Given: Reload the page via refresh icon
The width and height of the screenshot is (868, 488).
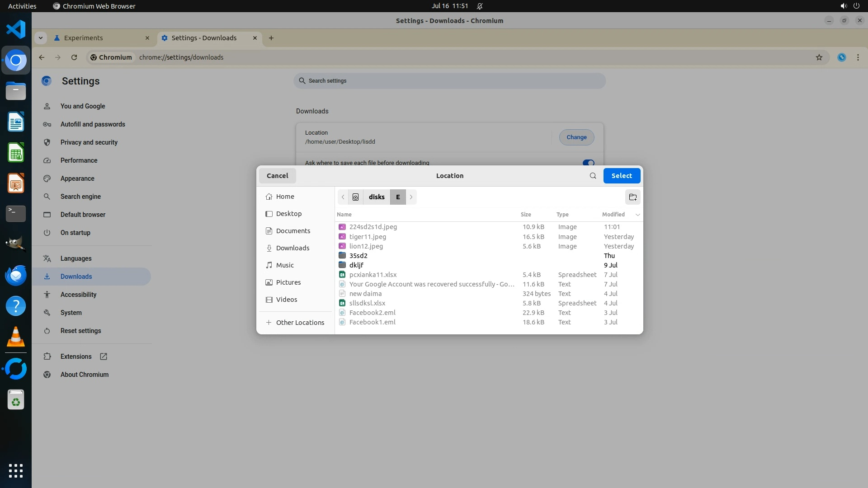Looking at the screenshot, I should coord(74,57).
